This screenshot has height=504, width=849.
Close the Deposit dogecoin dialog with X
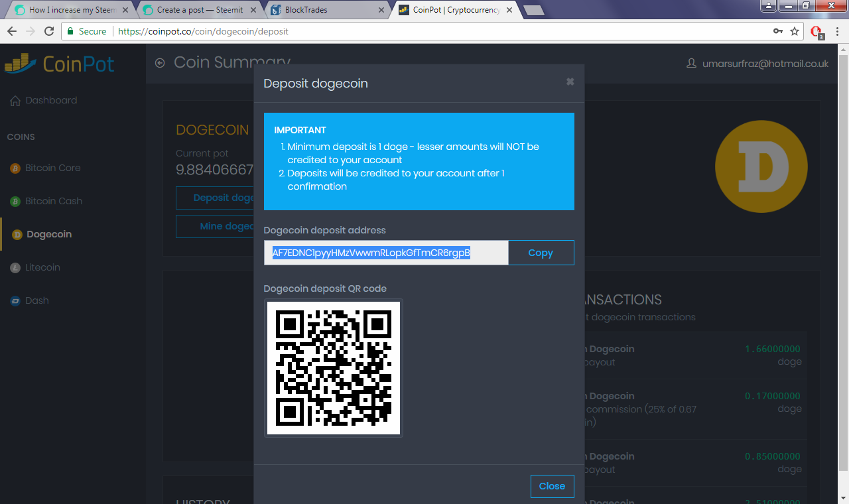coord(570,82)
